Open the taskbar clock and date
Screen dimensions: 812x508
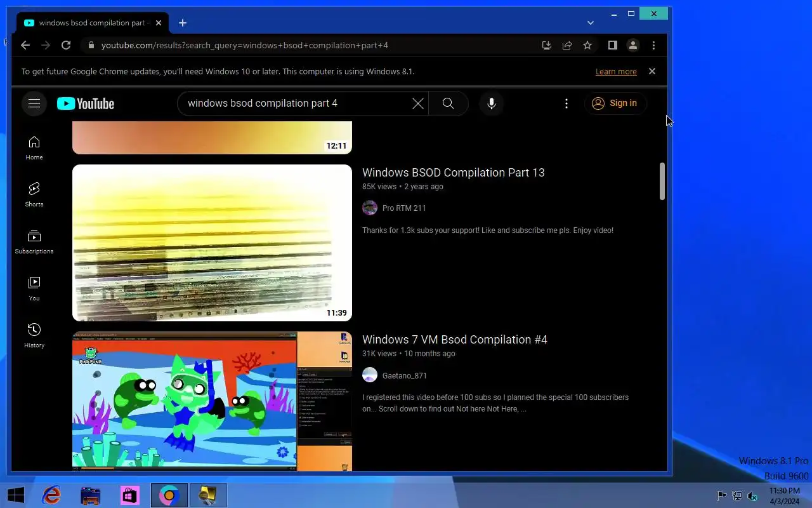point(785,496)
